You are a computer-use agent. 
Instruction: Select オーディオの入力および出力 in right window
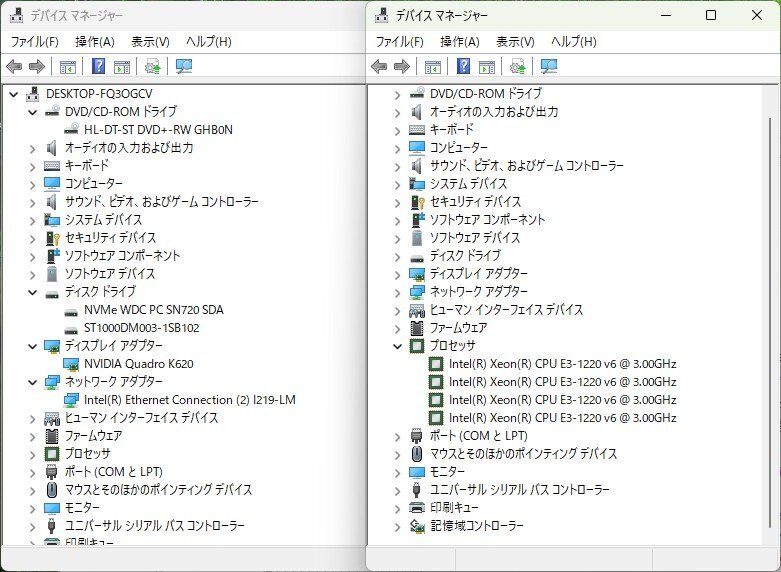494,112
